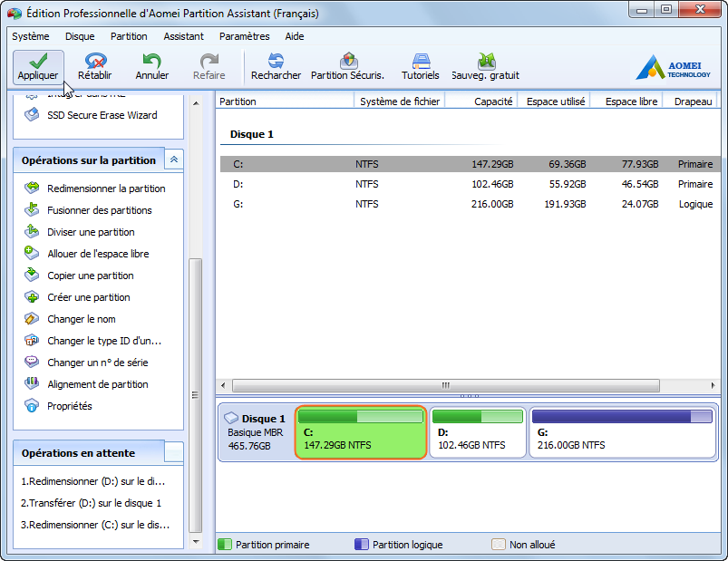Viewport: 728px width, 561px height.
Task: Click the Espace utilisé column header
Action: click(x=554, y=102)
